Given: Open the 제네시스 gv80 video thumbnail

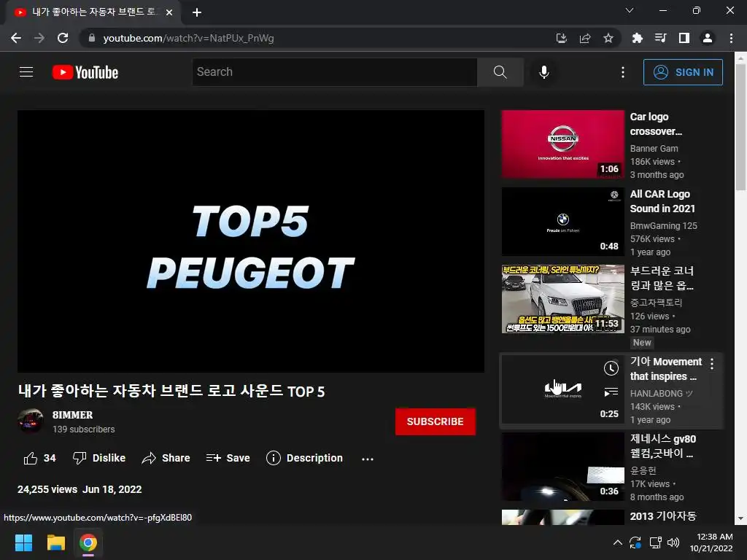Looking at the screenshot, I should pos(562,466).
